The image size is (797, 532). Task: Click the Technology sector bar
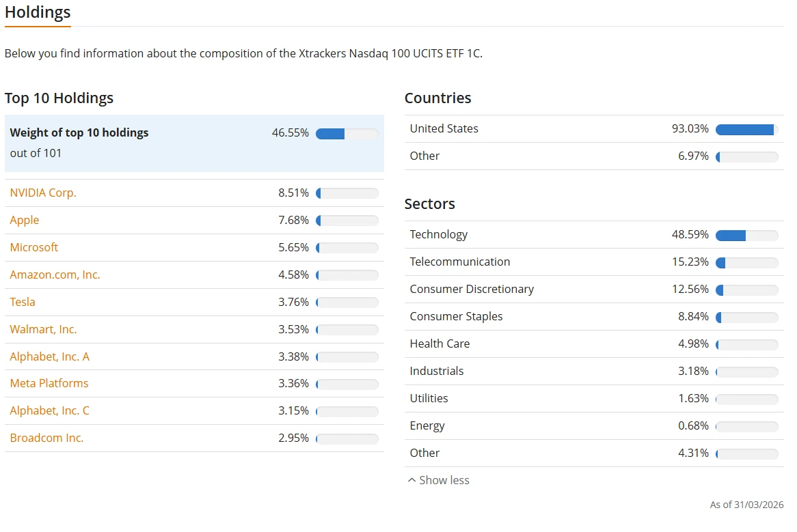(x=746, y=236)
